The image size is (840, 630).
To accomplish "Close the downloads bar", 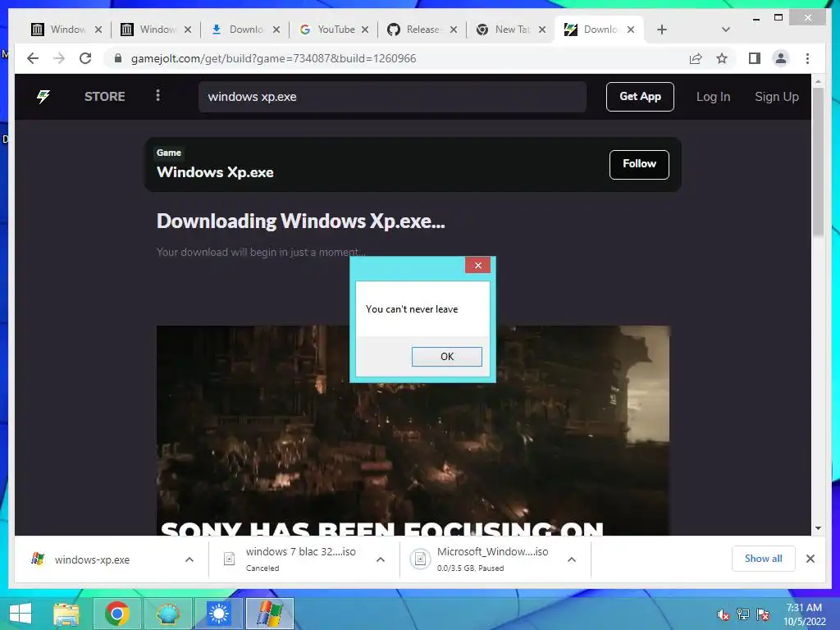I will click(810, 559).
